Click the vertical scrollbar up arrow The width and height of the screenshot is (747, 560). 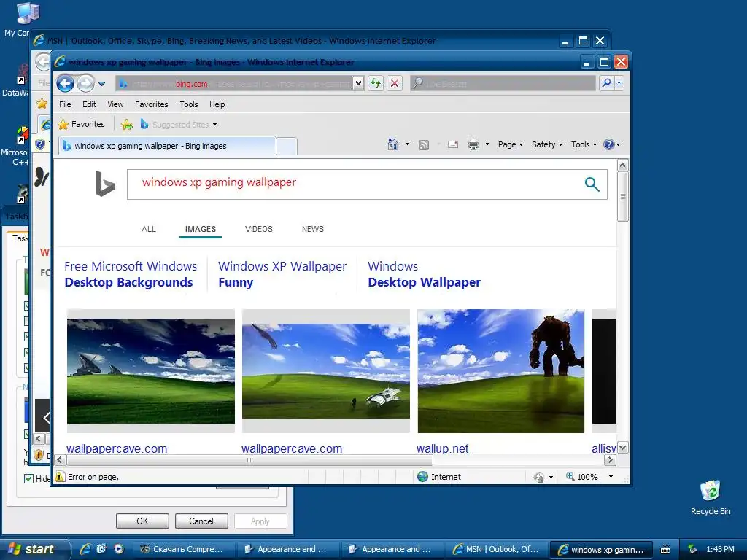[623, 166]
